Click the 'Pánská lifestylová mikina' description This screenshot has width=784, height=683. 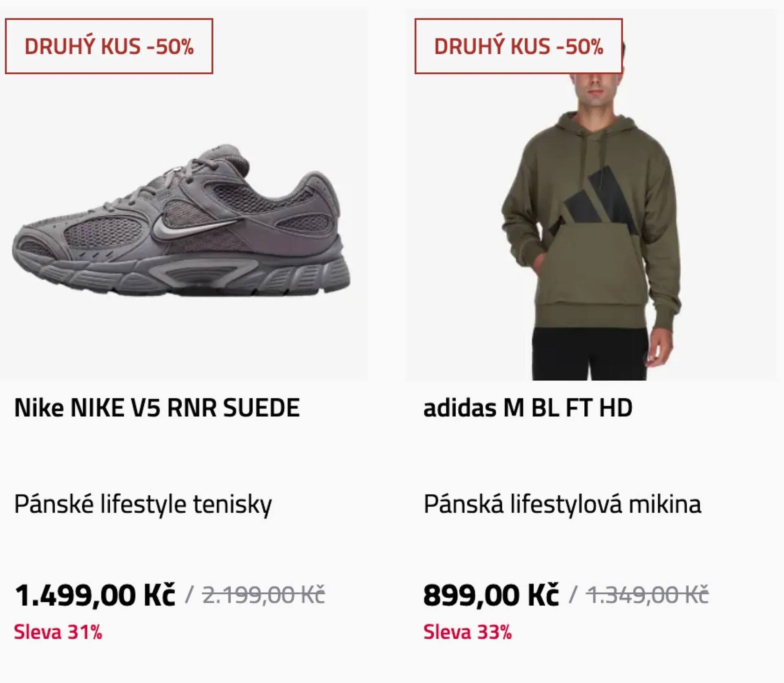[x=562, y=504]
